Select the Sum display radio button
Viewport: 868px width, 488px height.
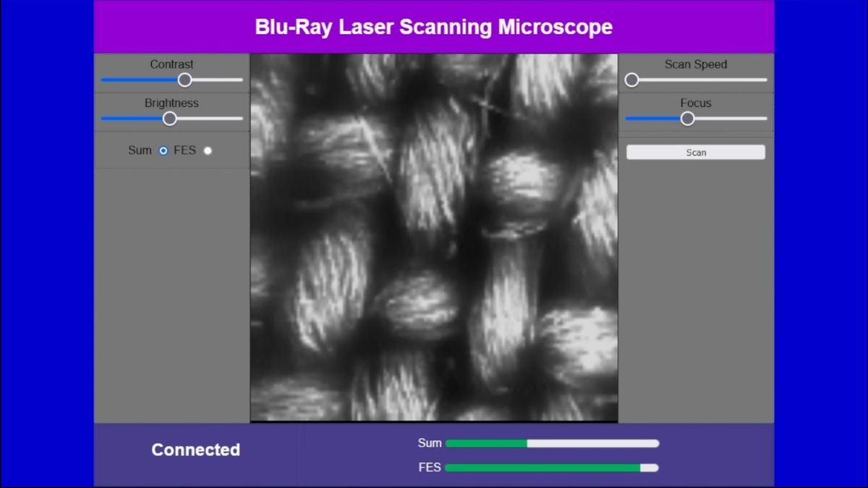click(x=162, y=150)
